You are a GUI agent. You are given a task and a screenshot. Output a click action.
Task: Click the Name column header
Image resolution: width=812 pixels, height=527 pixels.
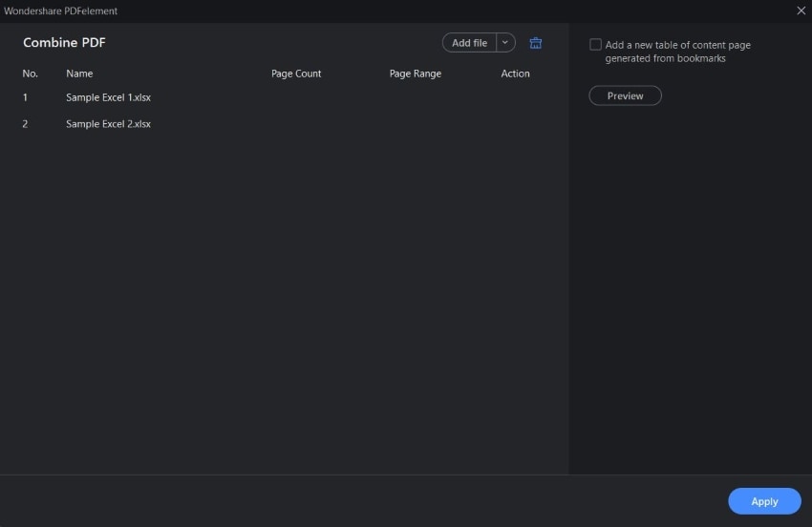tap(79, 74)
